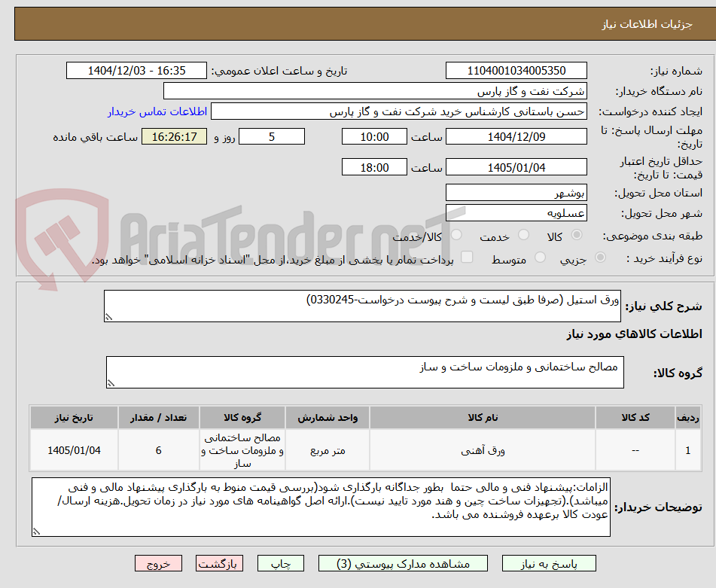Viewport: 716px width, 588px height.
Task: Click the deadline time field 10:00
Action: click(374, 136)
